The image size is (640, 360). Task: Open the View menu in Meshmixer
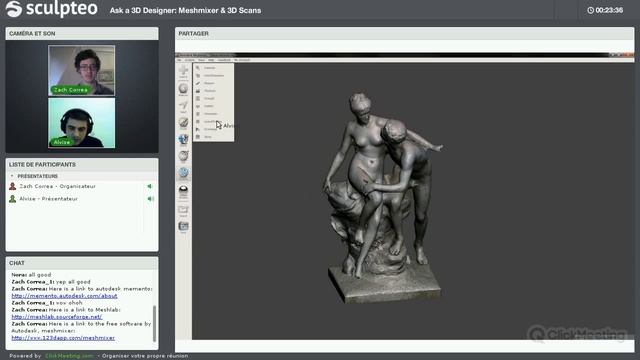point(202,60)
